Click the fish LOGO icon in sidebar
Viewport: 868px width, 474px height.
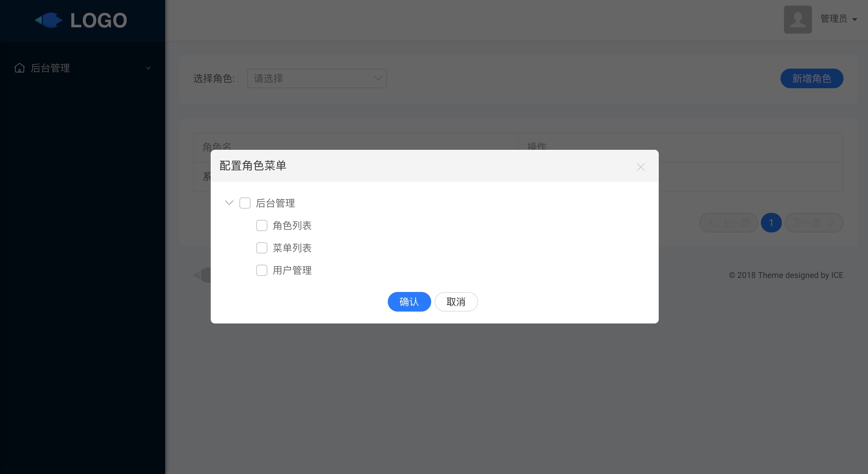point(49,20)
